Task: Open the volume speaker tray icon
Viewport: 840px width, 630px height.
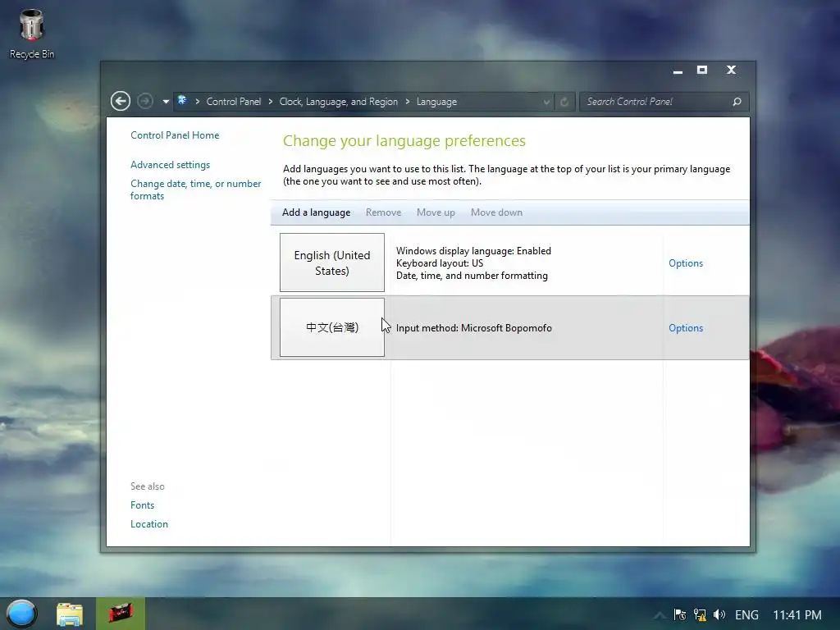Action: click(719, 614)
